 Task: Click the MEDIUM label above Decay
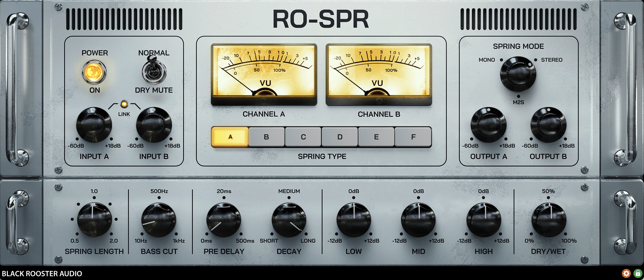click(289, 191)
